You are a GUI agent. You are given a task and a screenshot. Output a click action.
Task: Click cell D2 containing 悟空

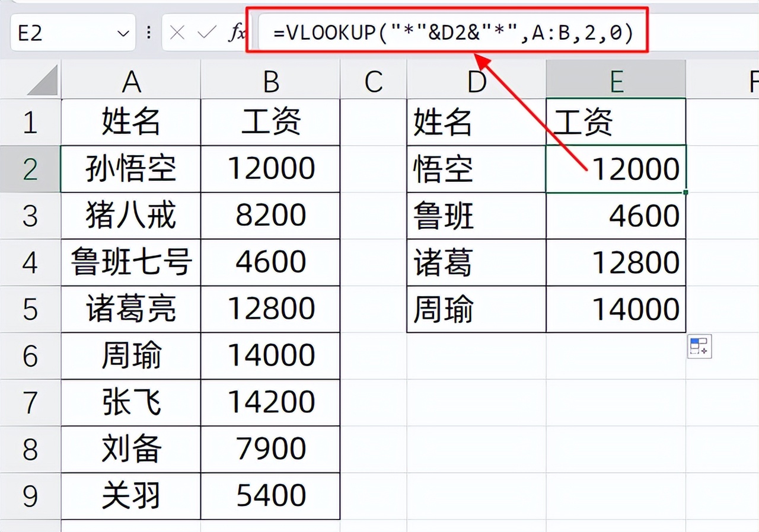(x=477, y=169)
